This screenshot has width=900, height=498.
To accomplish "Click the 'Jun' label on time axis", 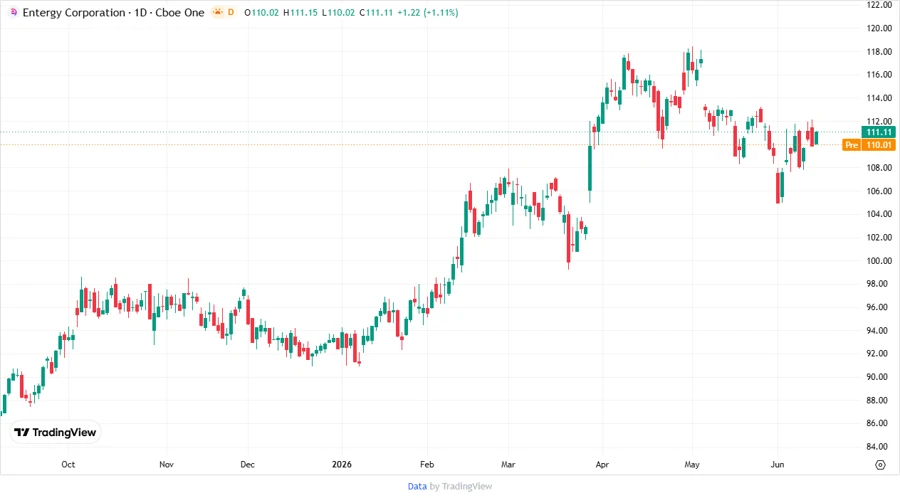I will (x=777, y=464).
